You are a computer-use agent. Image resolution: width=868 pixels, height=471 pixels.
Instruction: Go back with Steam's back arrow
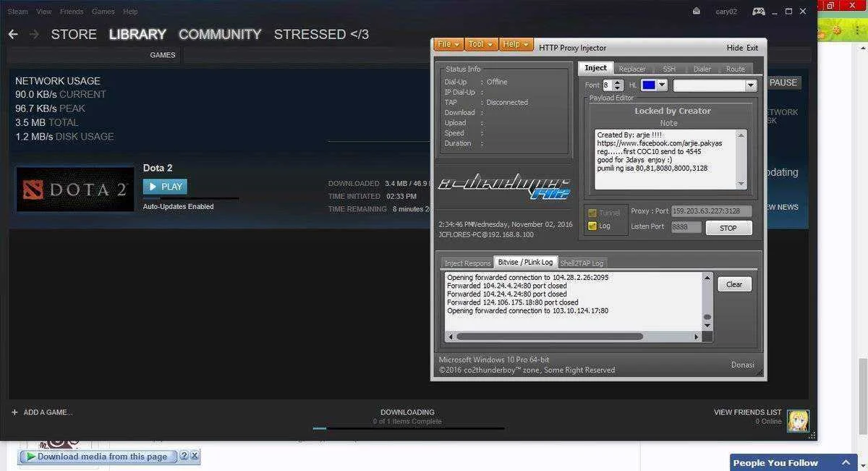(13, 34)
